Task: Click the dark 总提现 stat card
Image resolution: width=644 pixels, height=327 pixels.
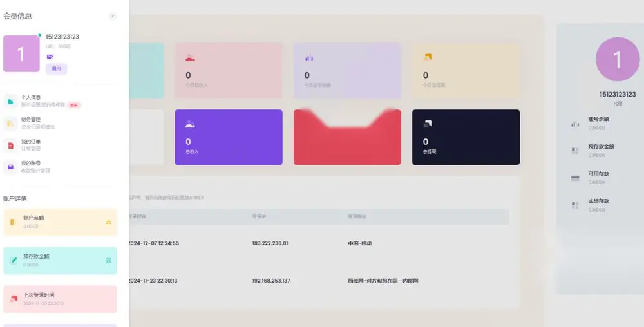Action: (x=466, y=137)
